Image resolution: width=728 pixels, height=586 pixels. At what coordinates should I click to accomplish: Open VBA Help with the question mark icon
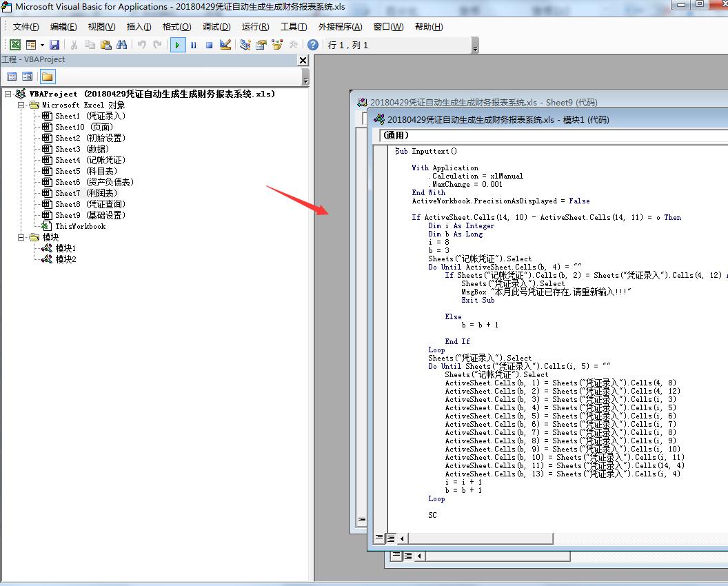click(x=312, y=44)
